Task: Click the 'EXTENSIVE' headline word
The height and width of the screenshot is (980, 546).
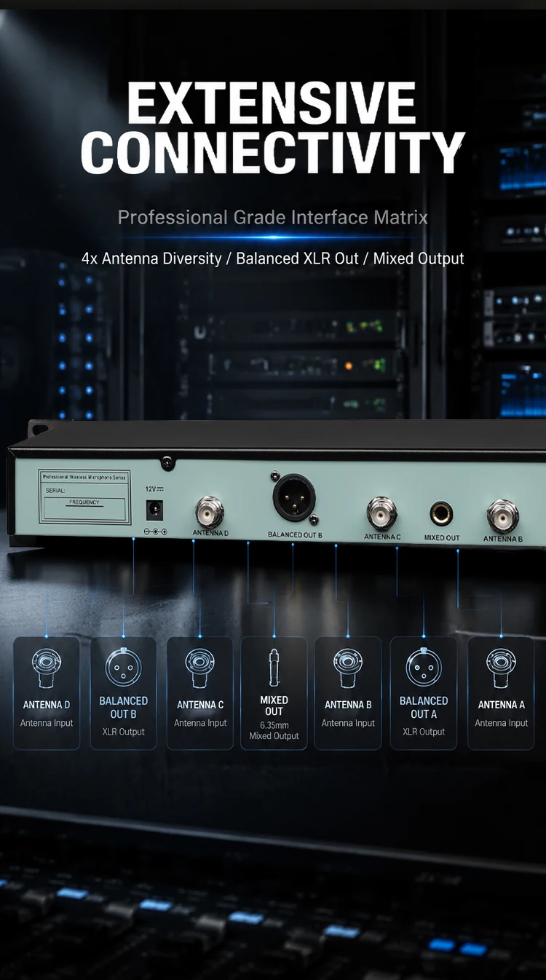Action: pos(272,103)
